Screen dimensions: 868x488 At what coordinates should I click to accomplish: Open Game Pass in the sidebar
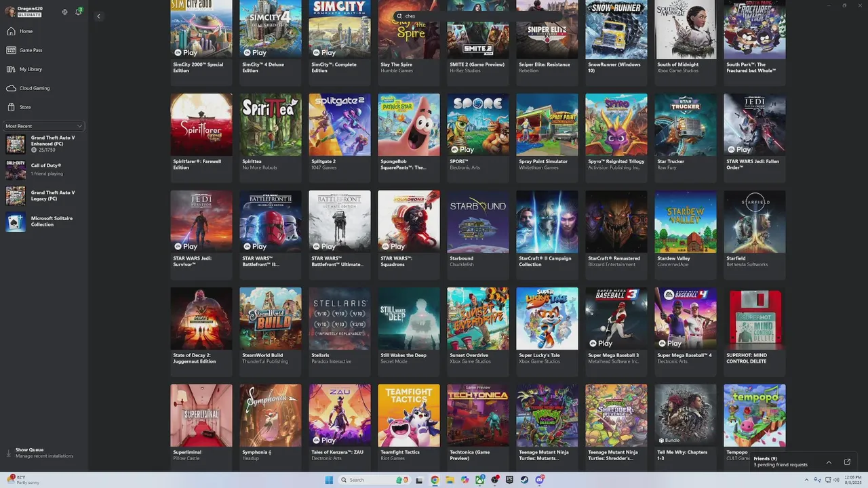point(44,50)
